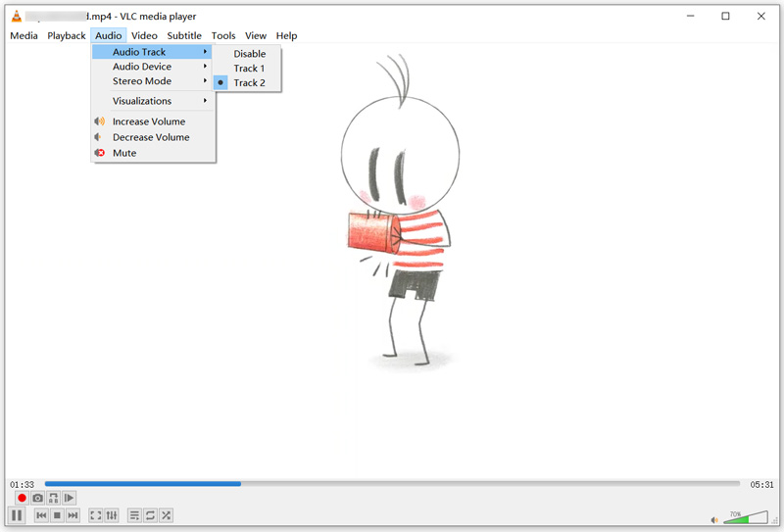The height and width of the screenshot is (532, 784).
Task: Skip to next media item
Action: [73, 515]
